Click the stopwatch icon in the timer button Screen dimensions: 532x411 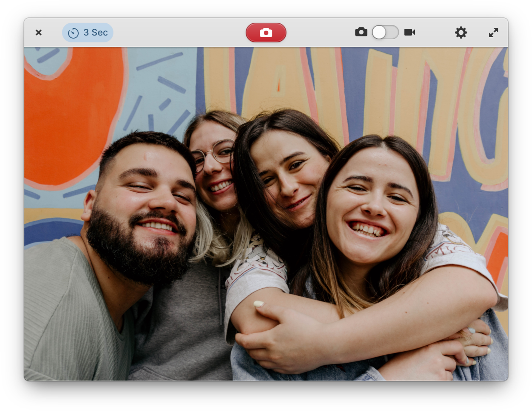coord(73,32)
